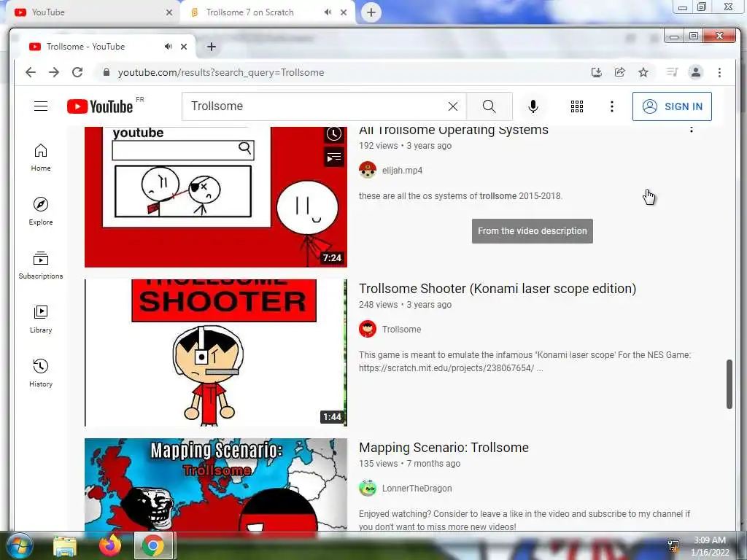Open the Chrome profile avatar
Screen dimensions: 747x560
pos(695,72)
